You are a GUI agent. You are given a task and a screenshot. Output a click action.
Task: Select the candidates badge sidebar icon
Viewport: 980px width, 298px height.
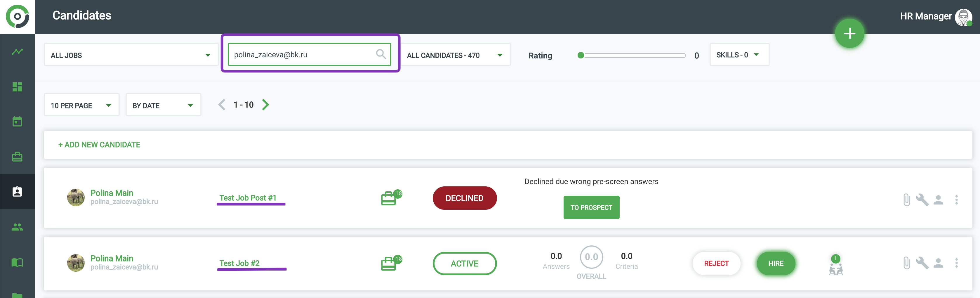tap(17, 191)
